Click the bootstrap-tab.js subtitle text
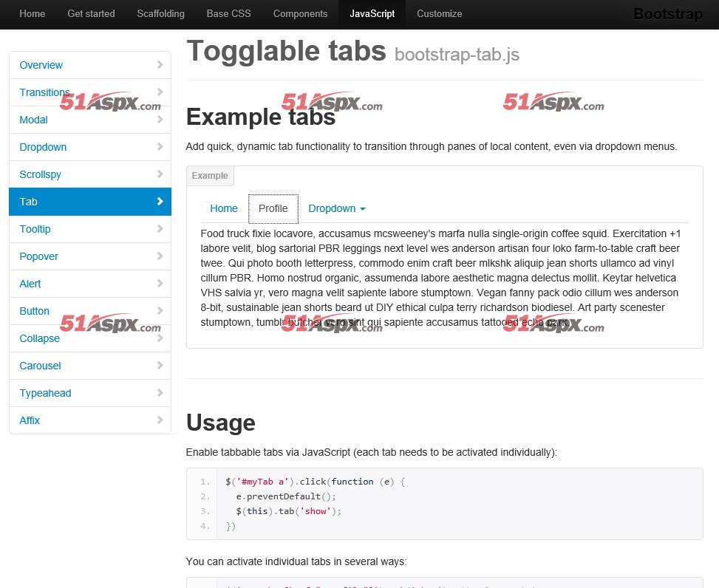The image size is (719, 588). pyautogui.click(x=457, y=55)
